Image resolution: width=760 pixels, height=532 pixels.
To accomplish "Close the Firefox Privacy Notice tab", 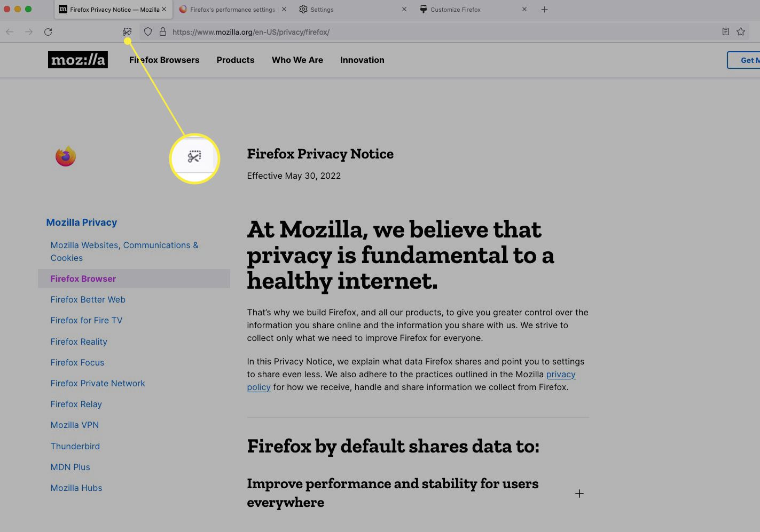I will [164, 10].
